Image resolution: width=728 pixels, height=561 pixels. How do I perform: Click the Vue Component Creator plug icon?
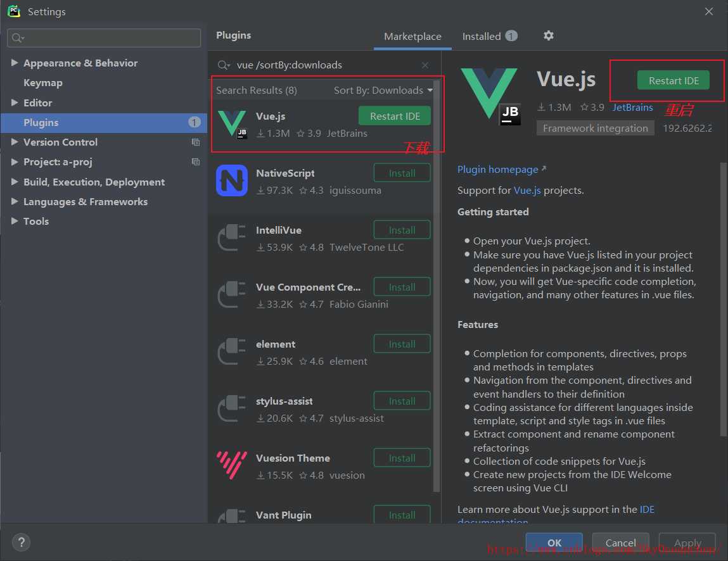[232, 294]
